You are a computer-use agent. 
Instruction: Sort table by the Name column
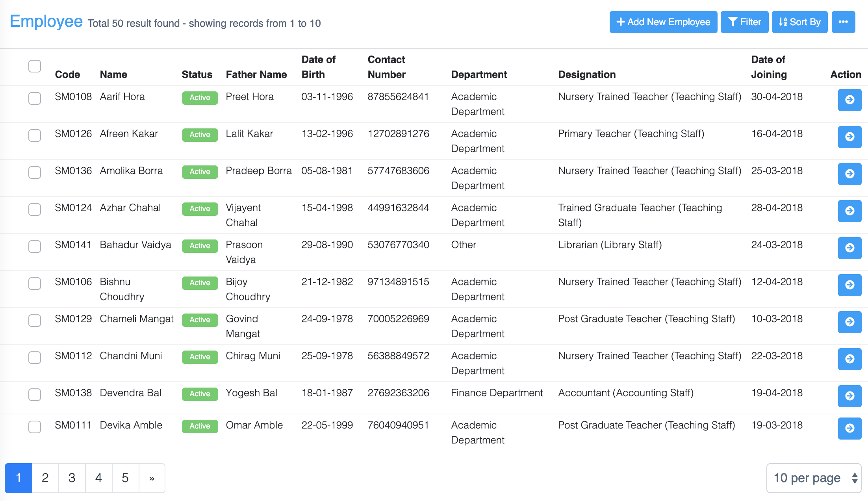[x=113, y=74]
